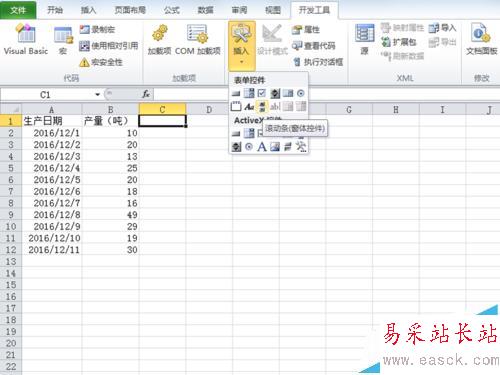Insert ActiveX toggle button
This screenshot has width=500, height=375.
tap(288, 147)
